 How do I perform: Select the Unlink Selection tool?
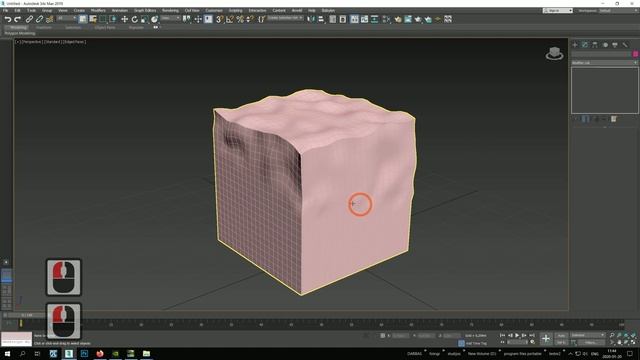pos(40,19)
